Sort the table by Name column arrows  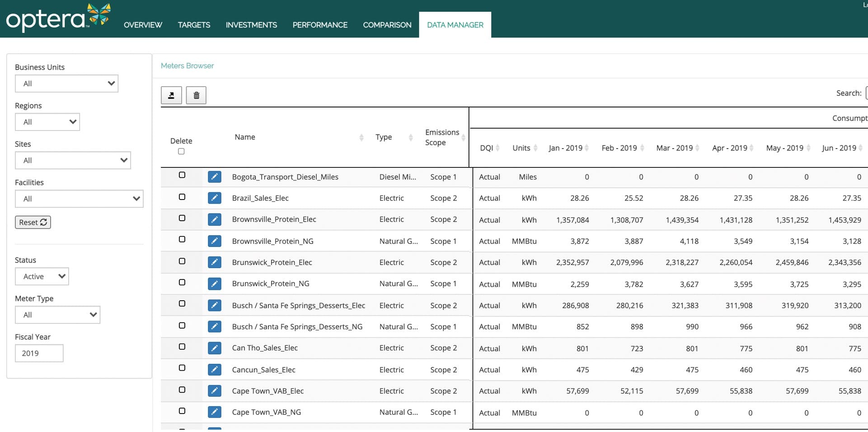361,137
